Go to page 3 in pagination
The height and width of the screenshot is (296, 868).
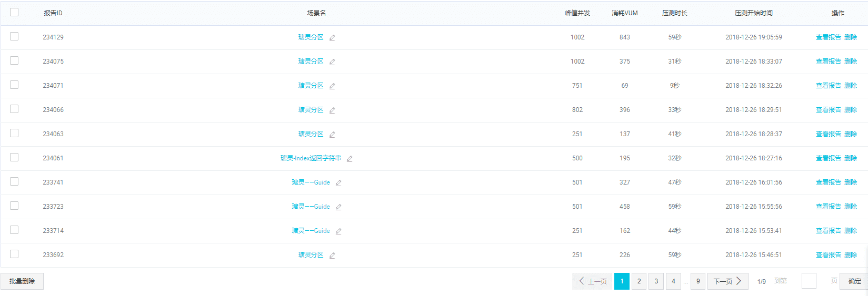pyautogui.click(x=656, y=281)
